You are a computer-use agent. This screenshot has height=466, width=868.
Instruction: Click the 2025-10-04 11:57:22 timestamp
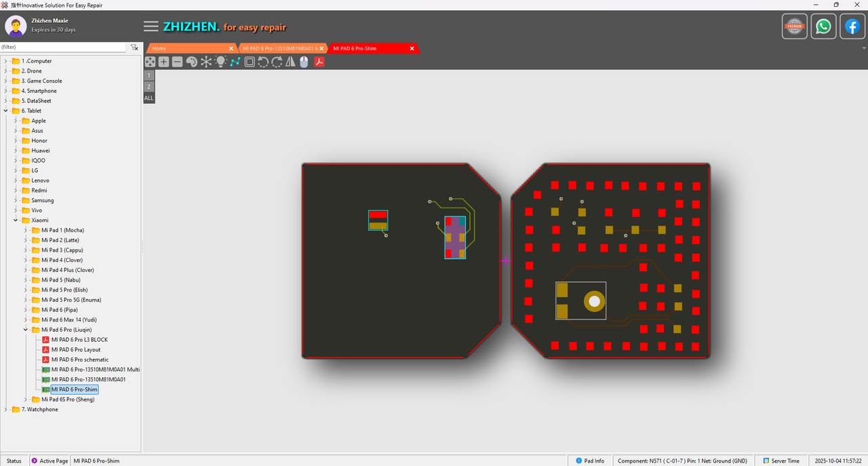(838, 461)
